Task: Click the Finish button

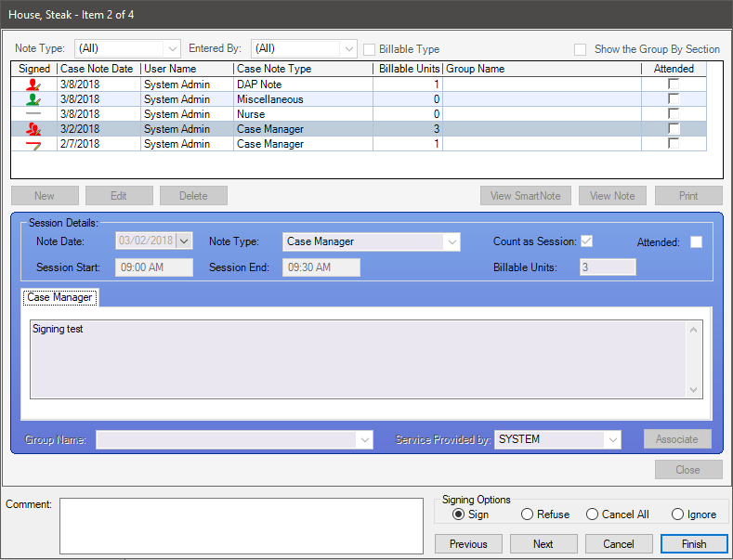Action: tap(694, 544)
